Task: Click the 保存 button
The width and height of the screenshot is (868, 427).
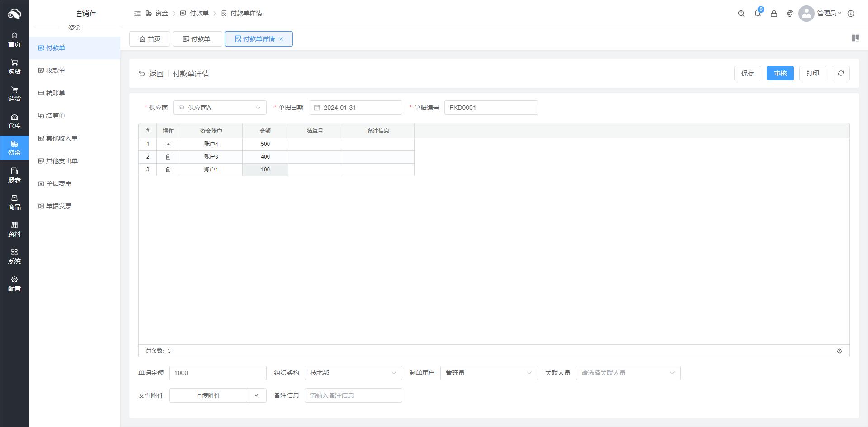Action: [747, 73]
